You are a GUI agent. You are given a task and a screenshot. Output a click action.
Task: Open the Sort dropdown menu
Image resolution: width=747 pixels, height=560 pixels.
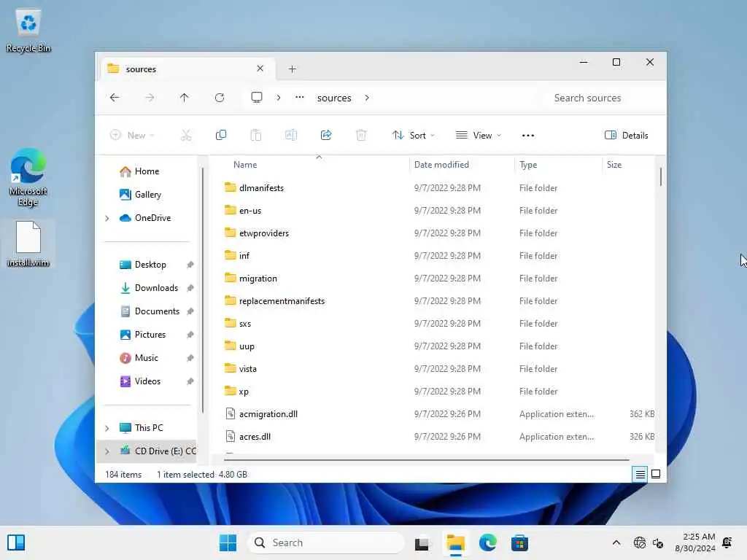coord(413,135)
